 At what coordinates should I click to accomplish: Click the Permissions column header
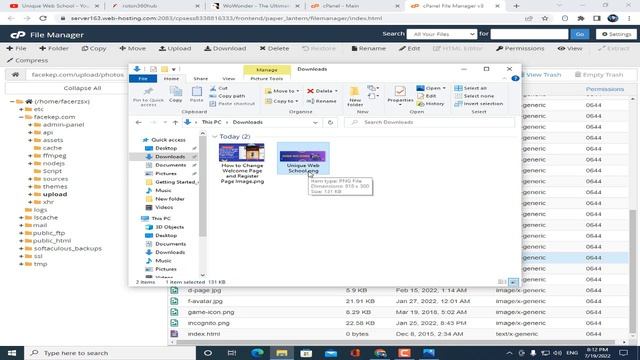604,89
